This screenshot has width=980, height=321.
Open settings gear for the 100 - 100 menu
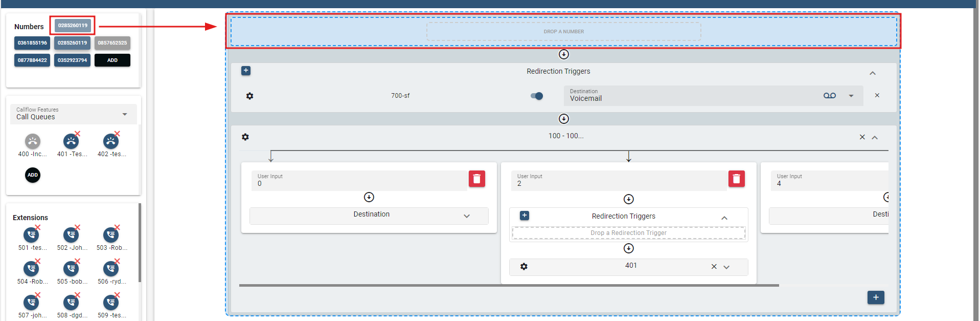point(245,137)
